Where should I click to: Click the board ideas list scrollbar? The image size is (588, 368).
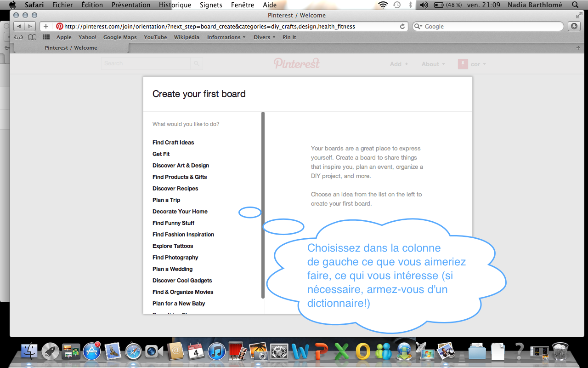[x=263, y=205]
